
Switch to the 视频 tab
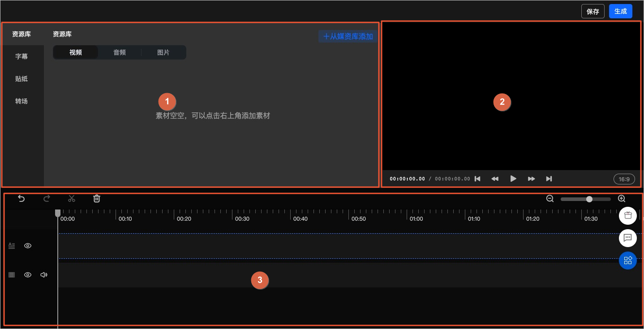tap(76, 52)
